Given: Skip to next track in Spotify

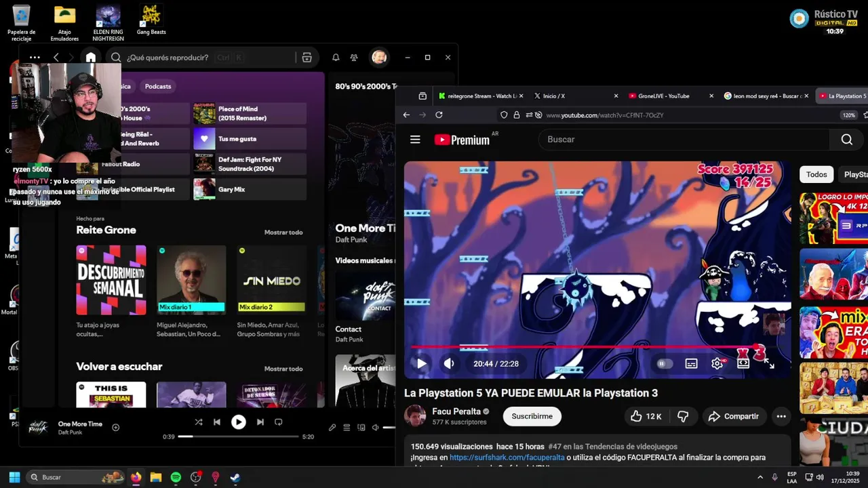Looking at the screenshot, I should coord(260,422).
